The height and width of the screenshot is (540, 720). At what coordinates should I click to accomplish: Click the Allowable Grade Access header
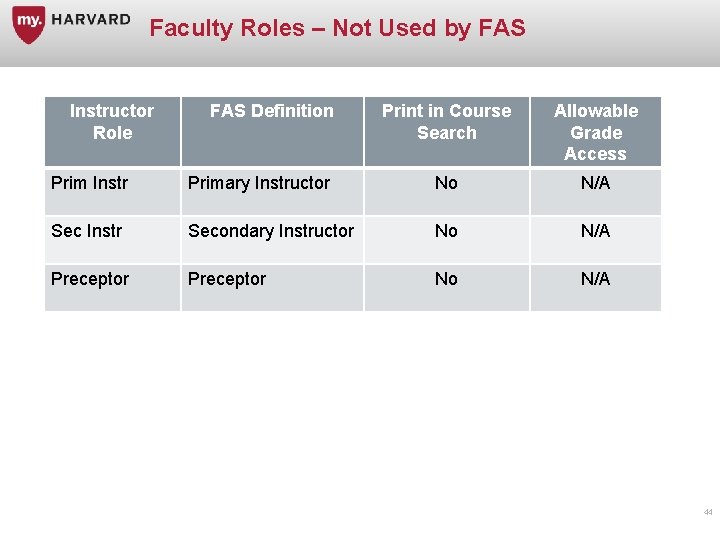[x=595, y=132]
